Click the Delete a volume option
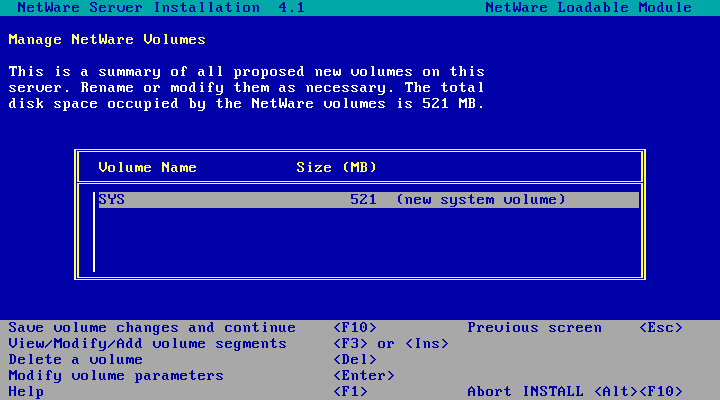The height and width of the screenshot is (400, 720). coord(75,360)
